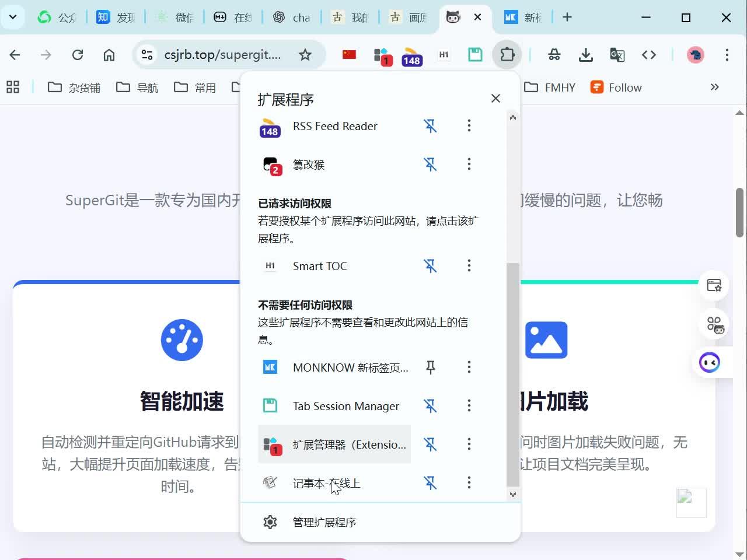Open more options for 篡改猴

pos(469,164)
